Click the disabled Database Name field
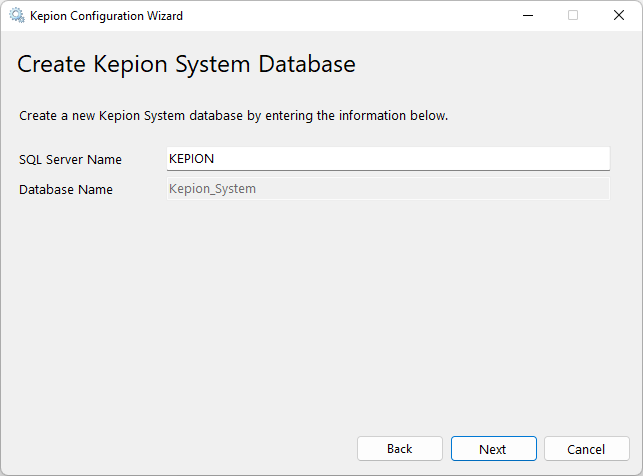This screenshot has height=476, width=643. click(388, 189)
